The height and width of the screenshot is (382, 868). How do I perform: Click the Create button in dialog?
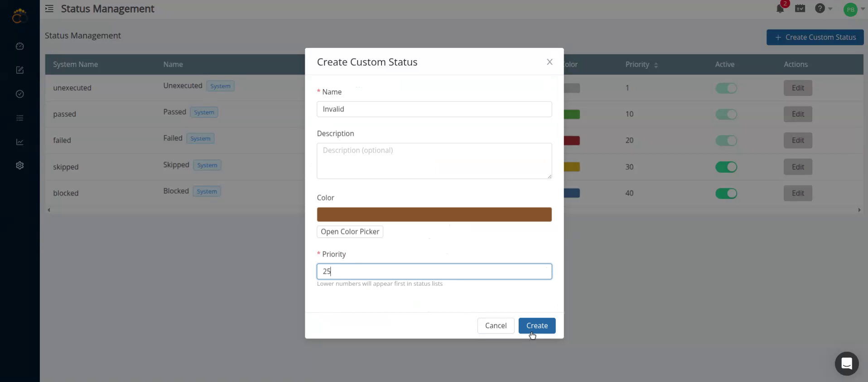pos(537,325)
